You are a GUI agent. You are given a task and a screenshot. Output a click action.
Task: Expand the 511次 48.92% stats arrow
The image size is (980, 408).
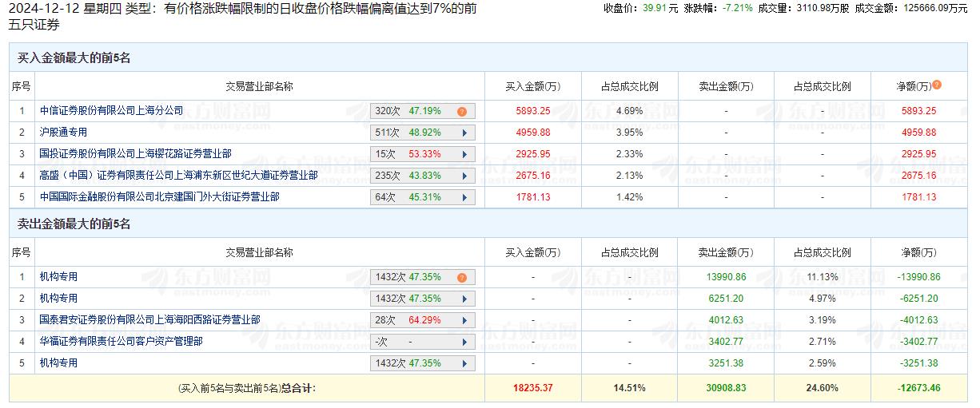[463, 133]
